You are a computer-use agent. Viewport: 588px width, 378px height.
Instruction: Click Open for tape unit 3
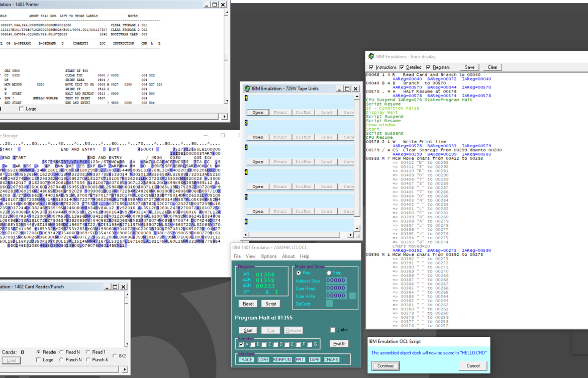pyautogui.click(x=258, y=162)
